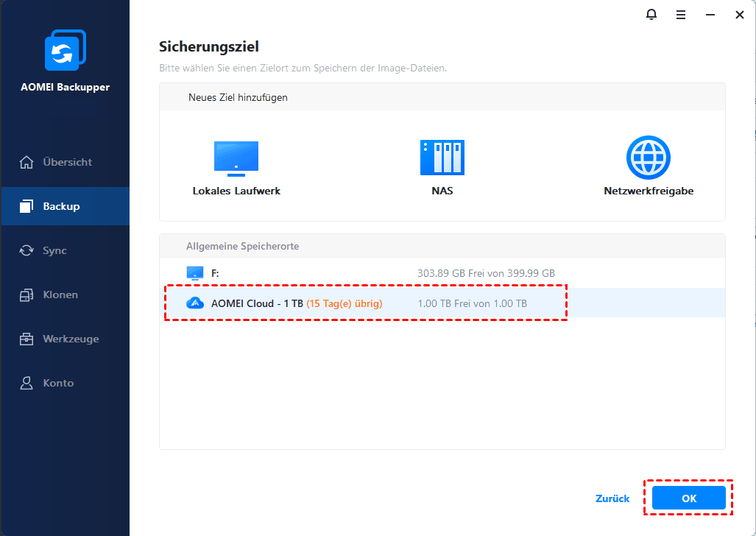Image resolution: width=756 pixels, height=536 pixels.
Task: Minimize the AOMEI Backupper window
Action: coord(710,15)
